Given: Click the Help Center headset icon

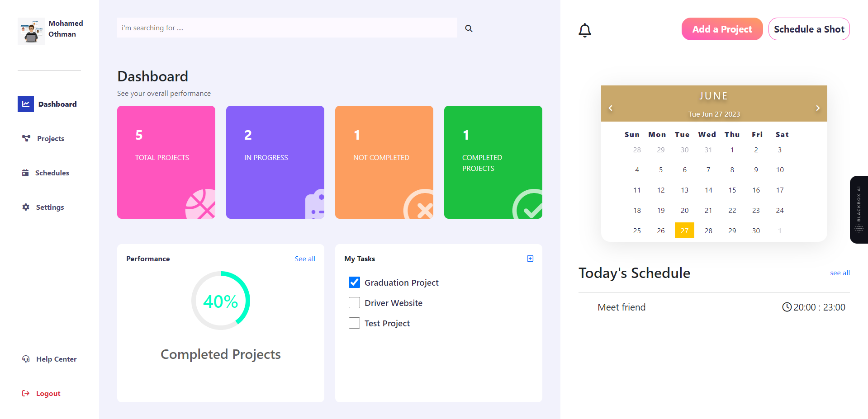Looking at the screenshot, I should pyautogui.click(x=26, y=358).
